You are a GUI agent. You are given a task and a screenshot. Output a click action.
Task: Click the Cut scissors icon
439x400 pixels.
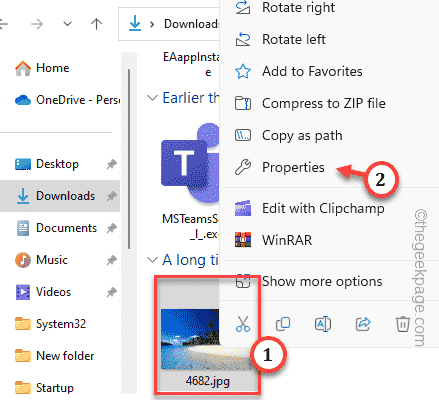point(243,324)
